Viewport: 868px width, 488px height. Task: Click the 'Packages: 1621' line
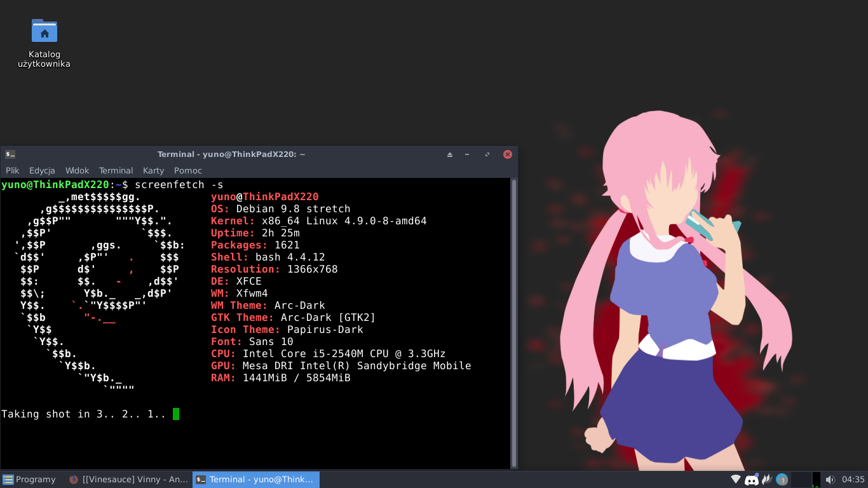pyautogui.click(x=255, y=245)
